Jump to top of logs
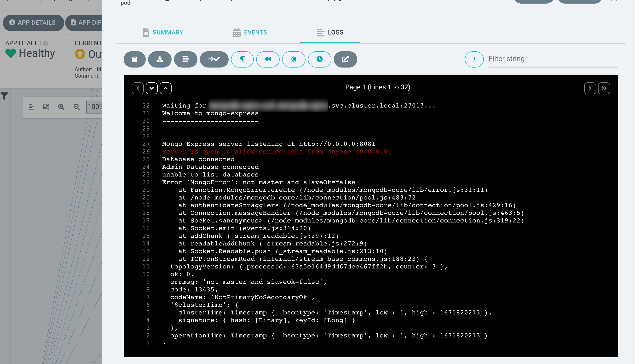The image size is (635, 364). click(x=166, y=88)
